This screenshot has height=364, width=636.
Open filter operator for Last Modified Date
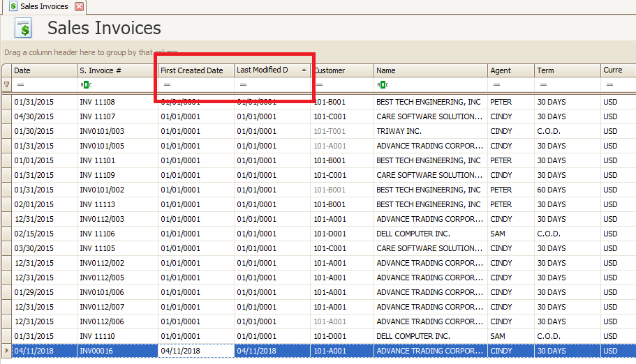click(x=244, y=84)
